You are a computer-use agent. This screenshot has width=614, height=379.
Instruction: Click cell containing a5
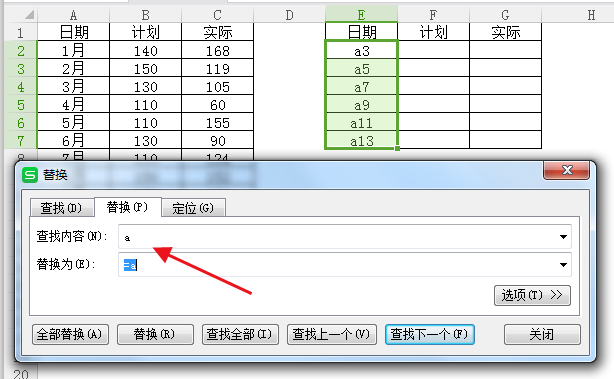click(361, 68)
